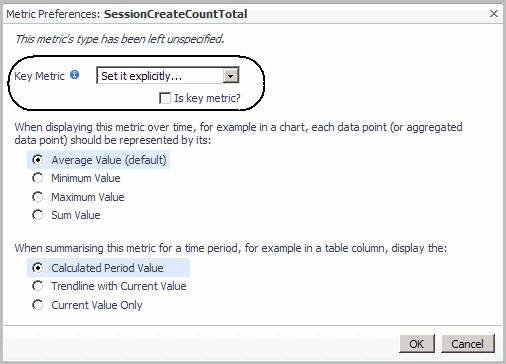Click the Cancel button

[x=468, y=344]
